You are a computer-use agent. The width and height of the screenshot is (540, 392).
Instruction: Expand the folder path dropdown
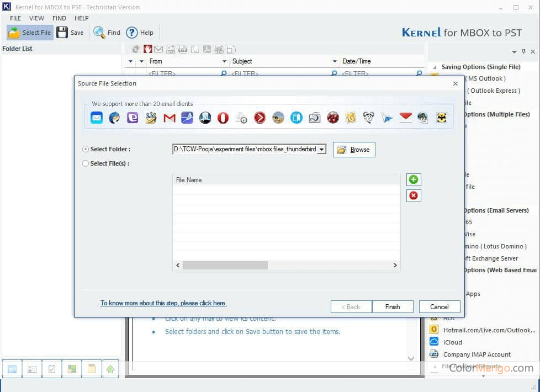click(x=322, y=150)
